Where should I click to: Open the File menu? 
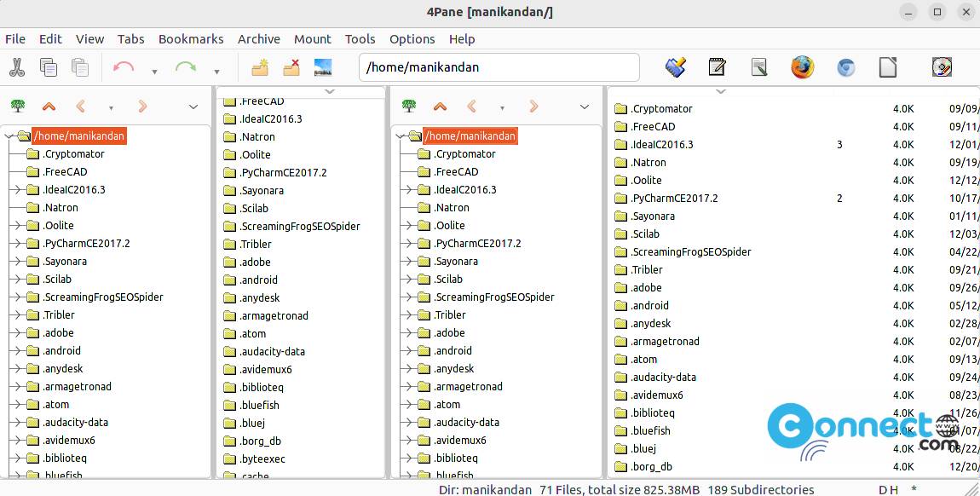15,38
